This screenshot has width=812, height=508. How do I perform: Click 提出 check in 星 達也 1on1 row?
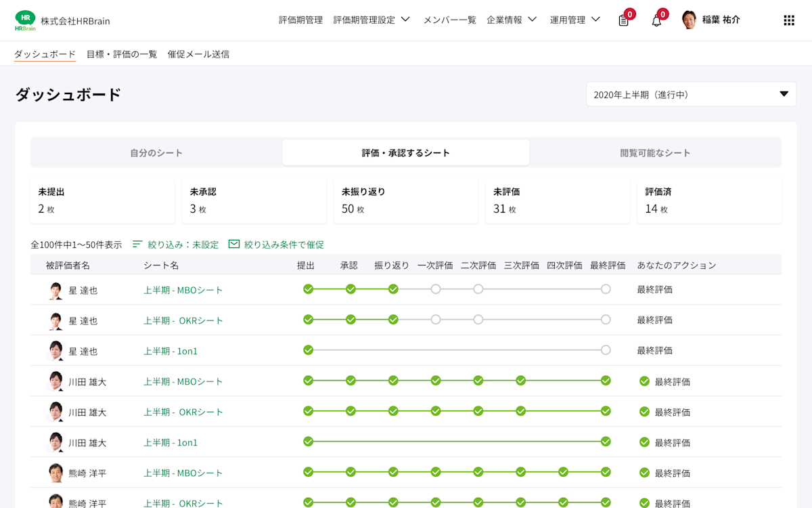click(x=309, y=350)
